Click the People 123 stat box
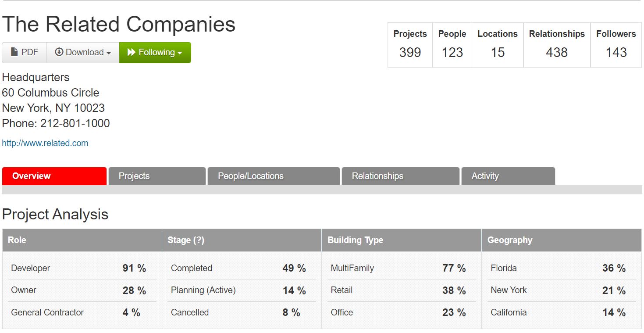This screenshot has height=333, width=644. click(452, 45)
